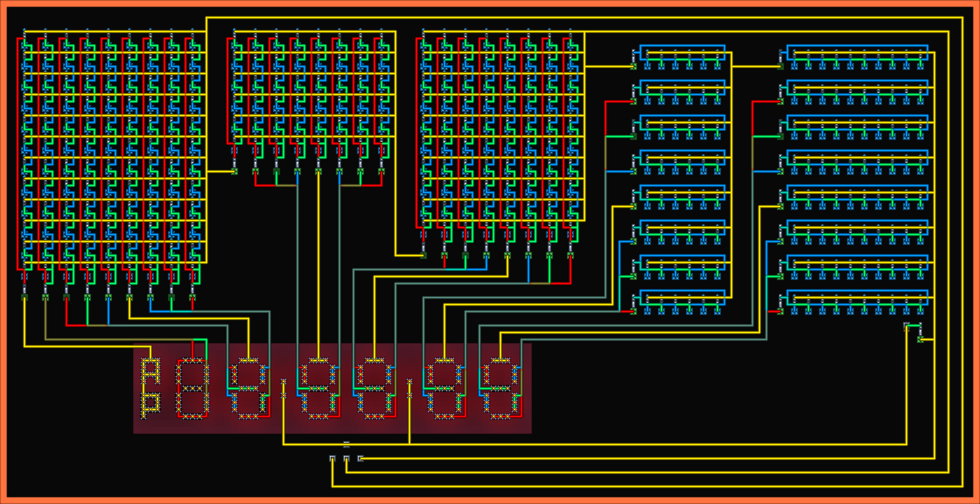
Task: Click the rightmost switch below the display
Action: click(x=360, y=458)
